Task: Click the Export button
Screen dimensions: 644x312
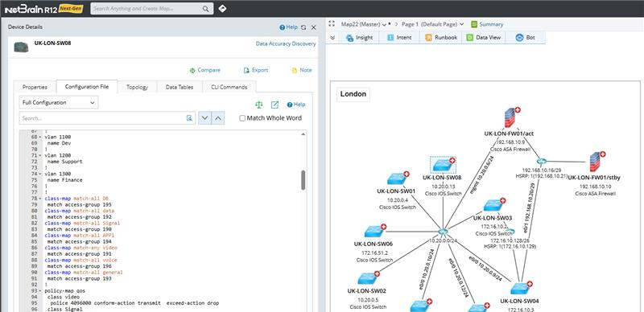Action: [256, 70]
